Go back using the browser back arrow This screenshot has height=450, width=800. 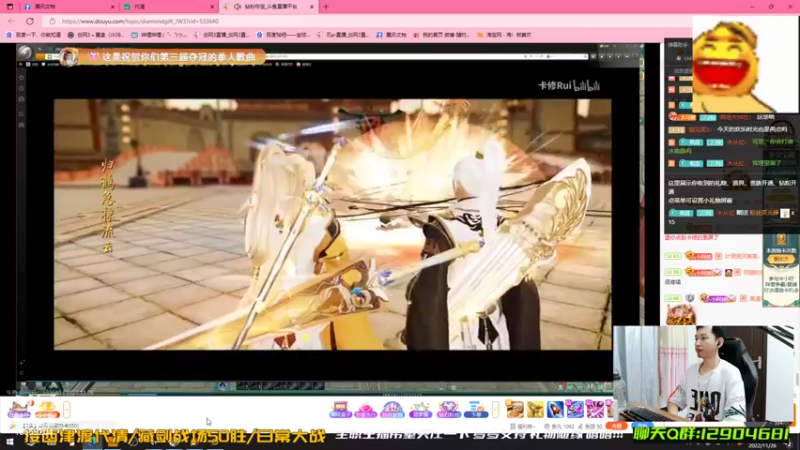point(12,21)
